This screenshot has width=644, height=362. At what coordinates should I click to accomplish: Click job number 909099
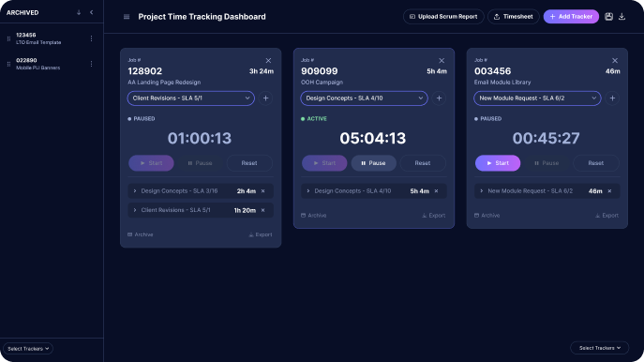[x=320, y=71]
